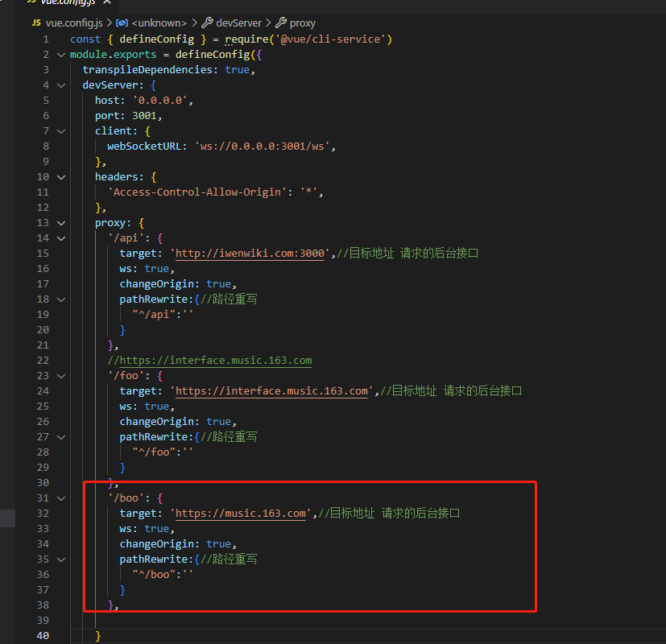The height and width of the screenshot is (644, 666).
Task: Open devServer breadcrumb segment
Action: click(238, 23)
